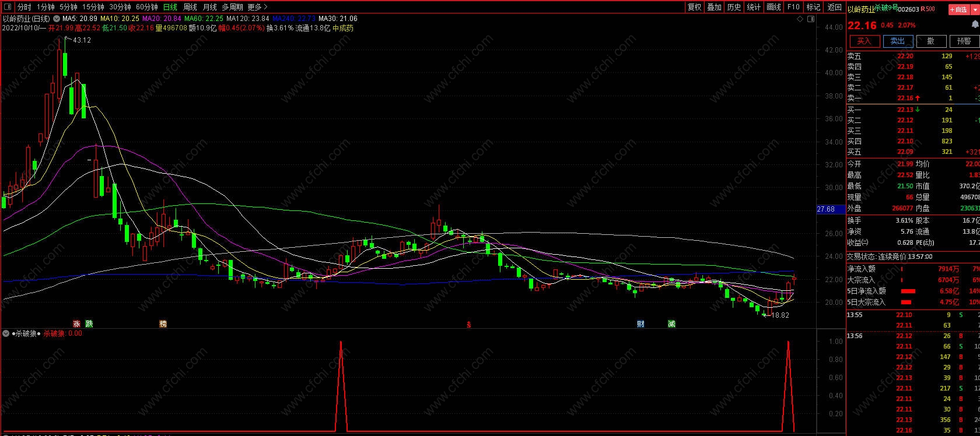
Task: Click the 43.12 high price label
Action: click(x=82, y=40)
